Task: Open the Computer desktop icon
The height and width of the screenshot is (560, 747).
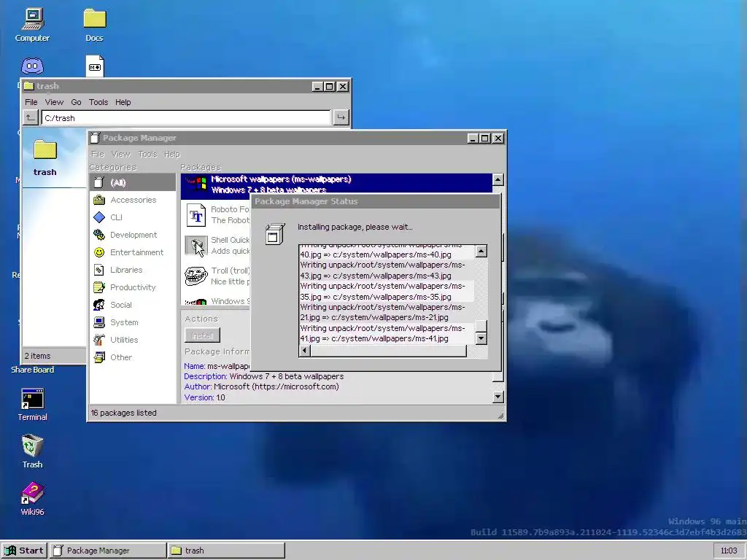Action: [32, 25]
